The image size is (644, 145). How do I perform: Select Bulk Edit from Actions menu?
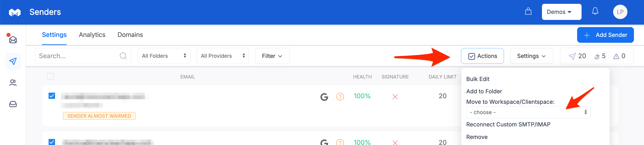pyautogui.click(x=478, y=79)
